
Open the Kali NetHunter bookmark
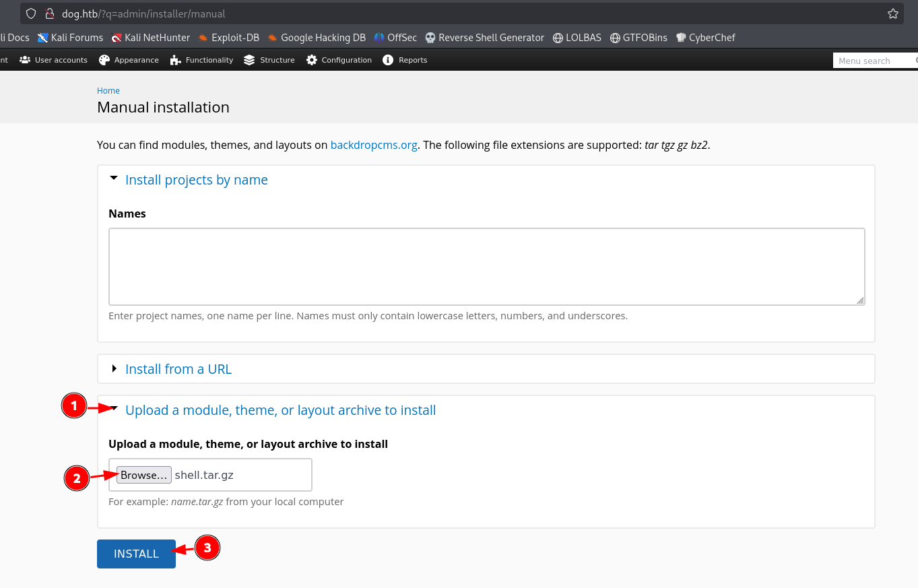point(150,38)
